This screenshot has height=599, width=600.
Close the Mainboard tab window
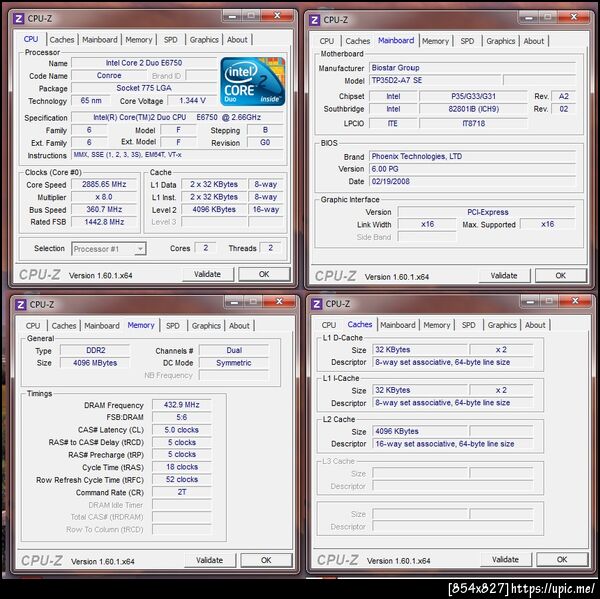(x=573, y=17)
